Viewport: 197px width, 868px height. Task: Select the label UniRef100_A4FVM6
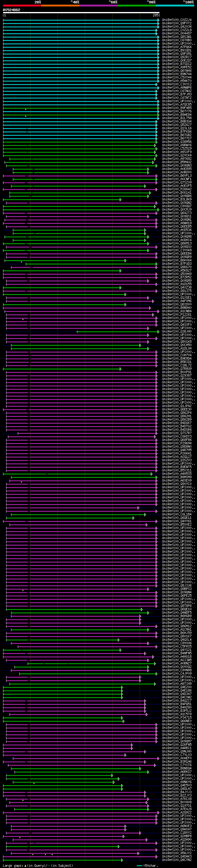(177, 301)
